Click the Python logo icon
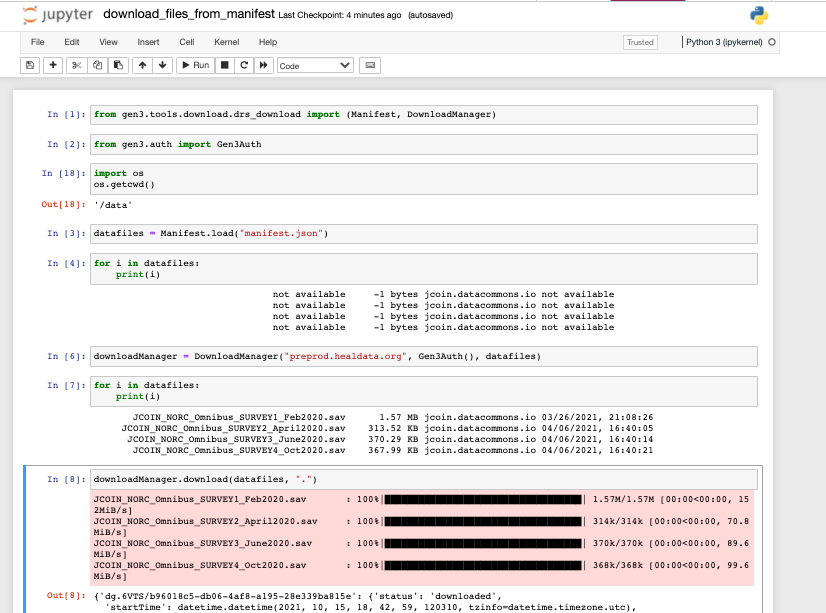Viewport: 826px width, 613px height. tap(759, 15)
